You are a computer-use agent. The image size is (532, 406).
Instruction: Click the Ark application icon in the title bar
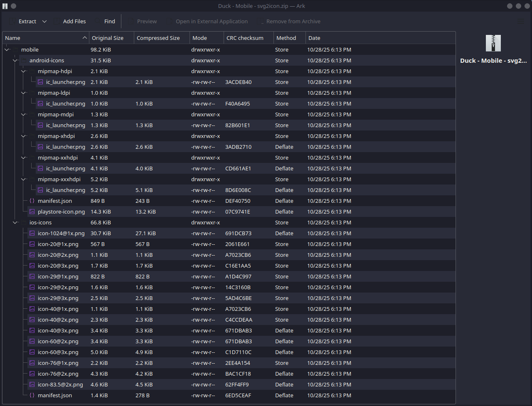(5, 6)
